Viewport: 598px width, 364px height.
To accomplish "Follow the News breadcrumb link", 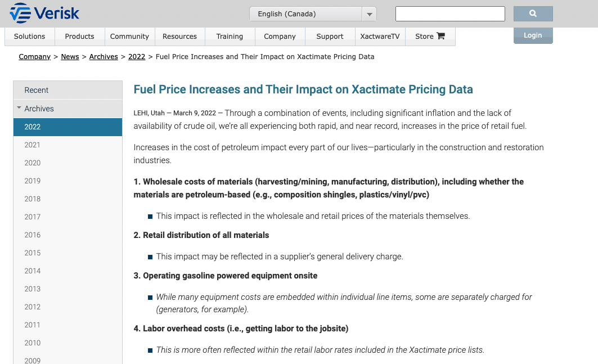I will [x=70, y=57].
